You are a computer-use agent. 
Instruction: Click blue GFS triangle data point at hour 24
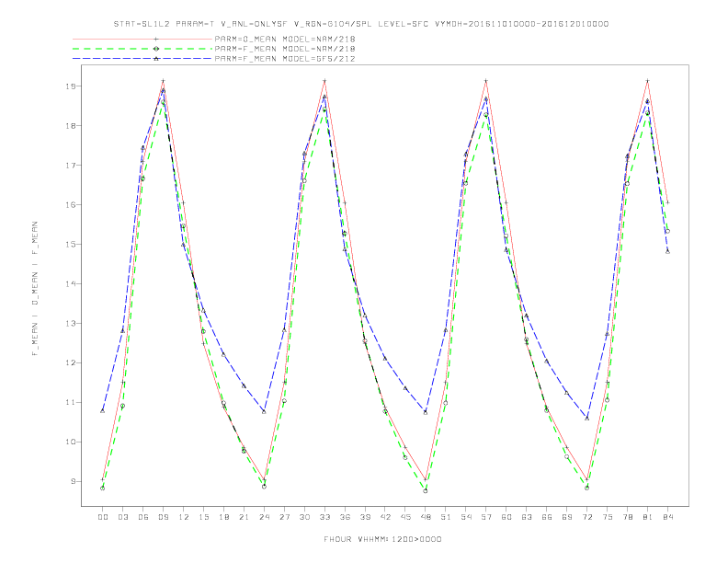click(264, 411)
